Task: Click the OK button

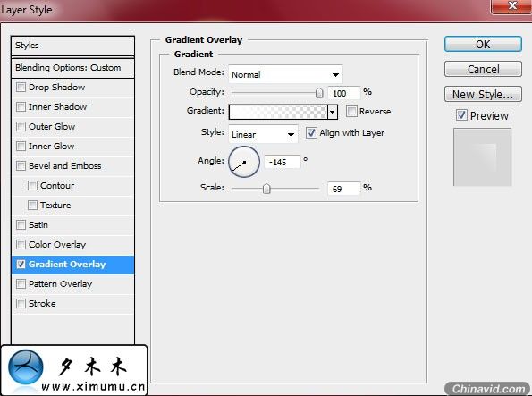Action: point(483,44)
